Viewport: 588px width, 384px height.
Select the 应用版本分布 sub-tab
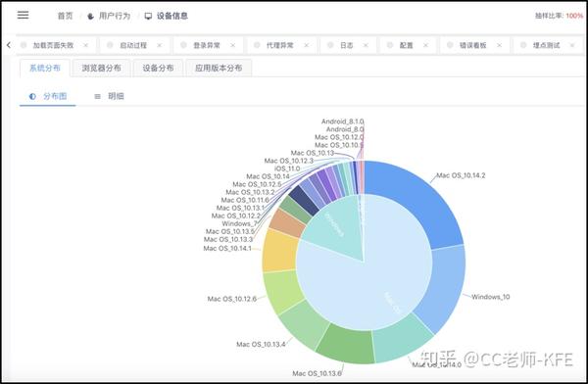coord(219,68)
